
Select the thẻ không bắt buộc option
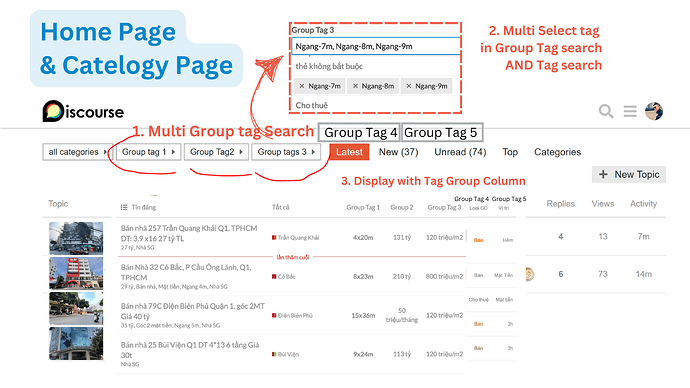[x=329, y=66]
